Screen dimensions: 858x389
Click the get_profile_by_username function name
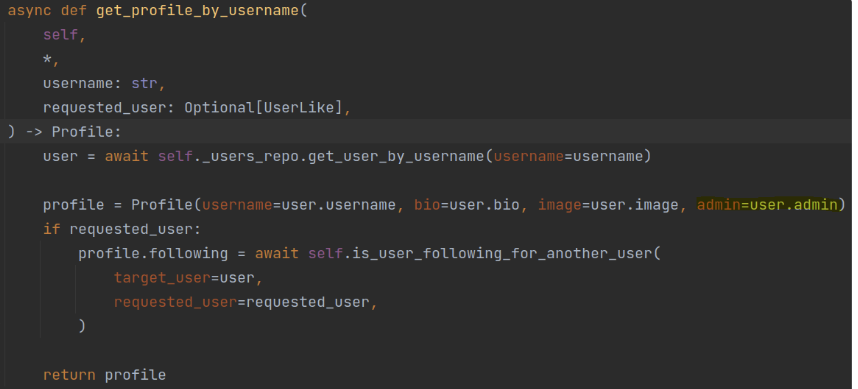pos(198,11)
